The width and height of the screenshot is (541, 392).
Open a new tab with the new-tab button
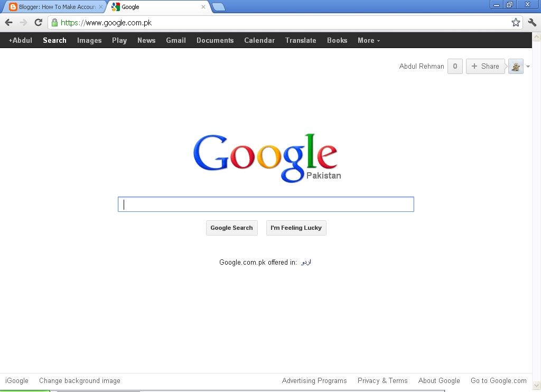(x=218, y=7)
